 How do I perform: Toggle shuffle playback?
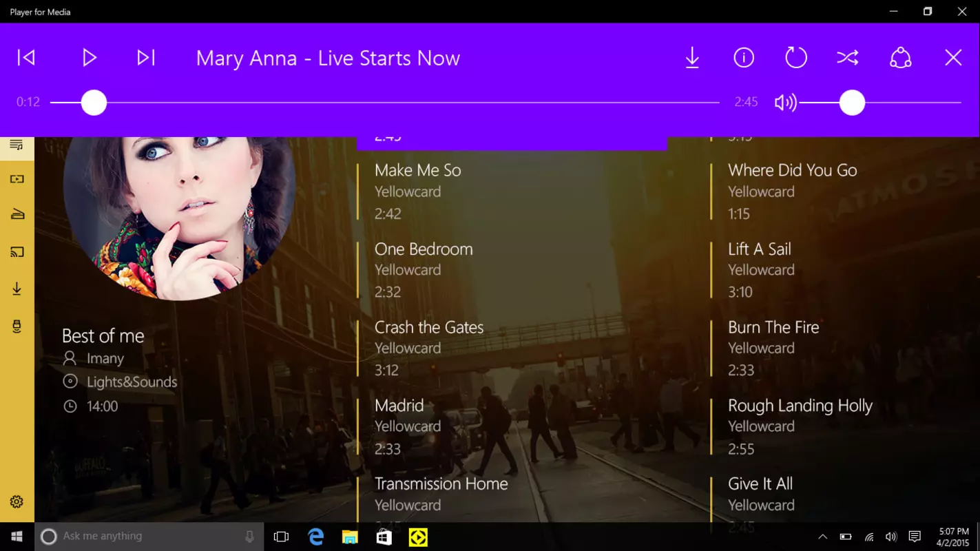(x=848, y=58)
